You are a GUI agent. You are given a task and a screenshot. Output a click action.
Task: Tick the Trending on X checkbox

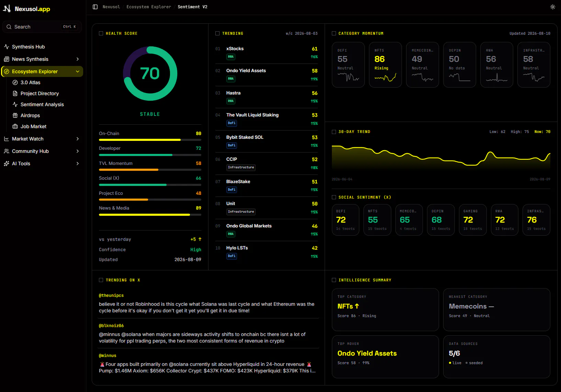point(101,280)
